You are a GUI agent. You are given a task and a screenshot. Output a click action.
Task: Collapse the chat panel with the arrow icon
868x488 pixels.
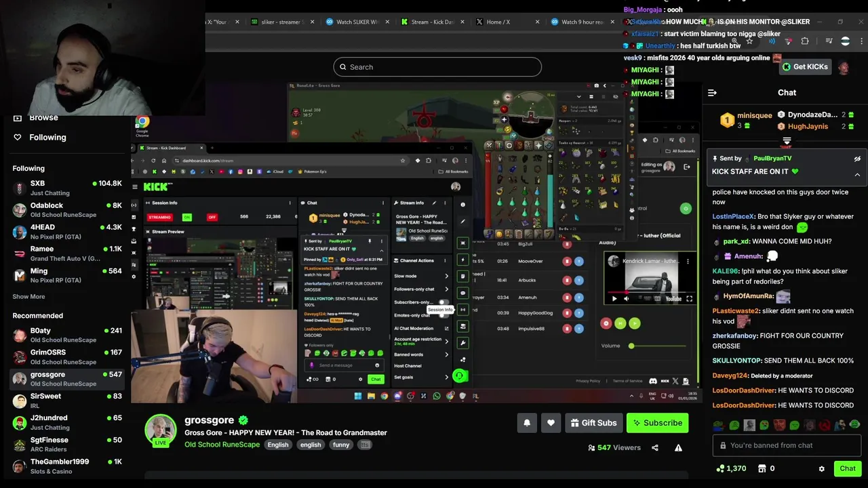[711, 93]
